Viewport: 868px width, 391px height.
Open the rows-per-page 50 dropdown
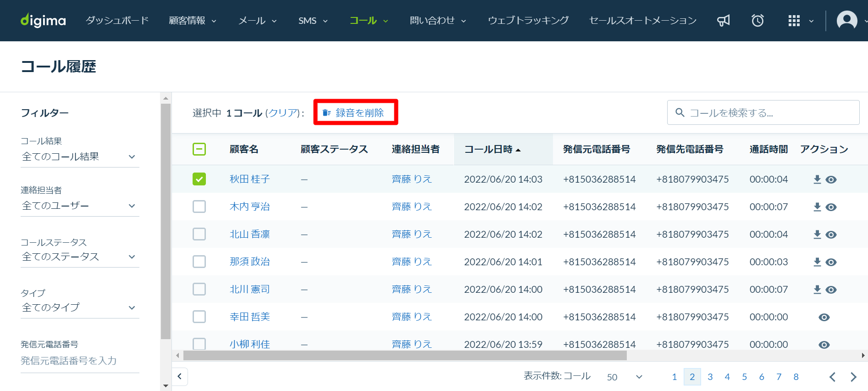tap(625, 377)
